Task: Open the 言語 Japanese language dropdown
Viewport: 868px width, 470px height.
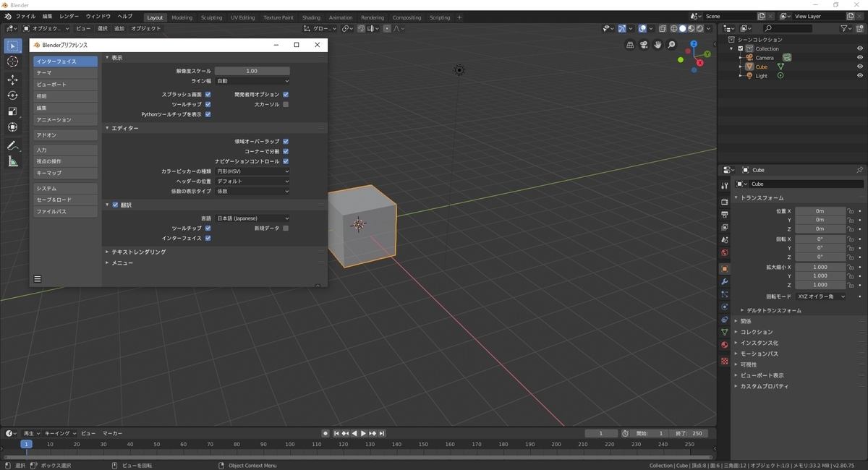Action: [252, 218]
